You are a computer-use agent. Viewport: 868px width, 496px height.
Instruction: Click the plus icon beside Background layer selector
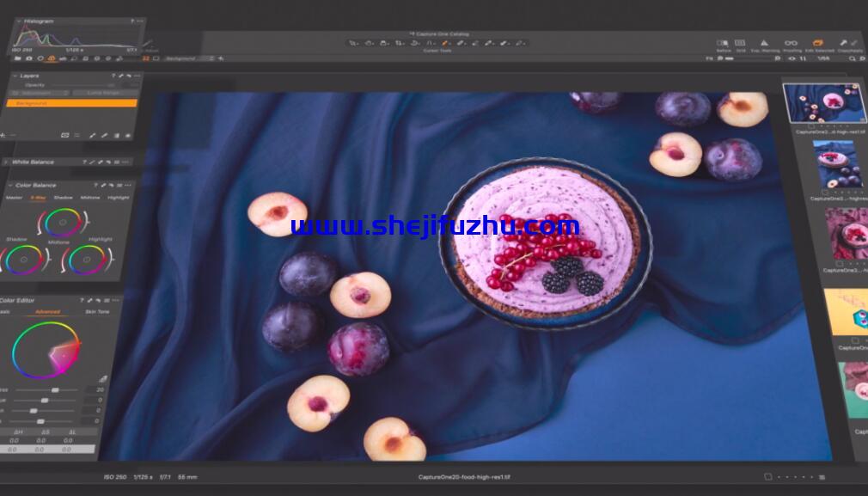coord(221,58)
